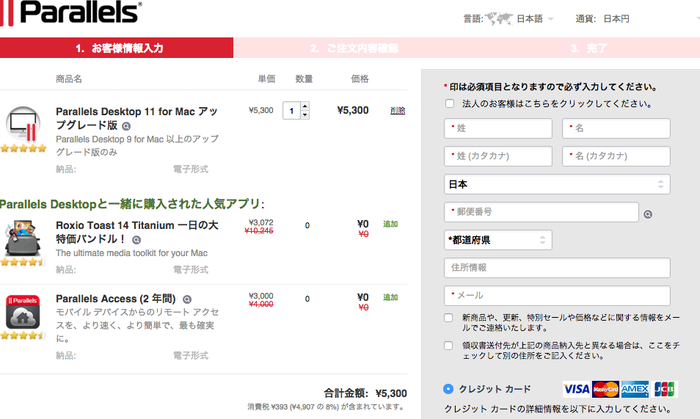
Task: Click the Parallels Desktop 11 for Mac title
Action: point(137,118)
